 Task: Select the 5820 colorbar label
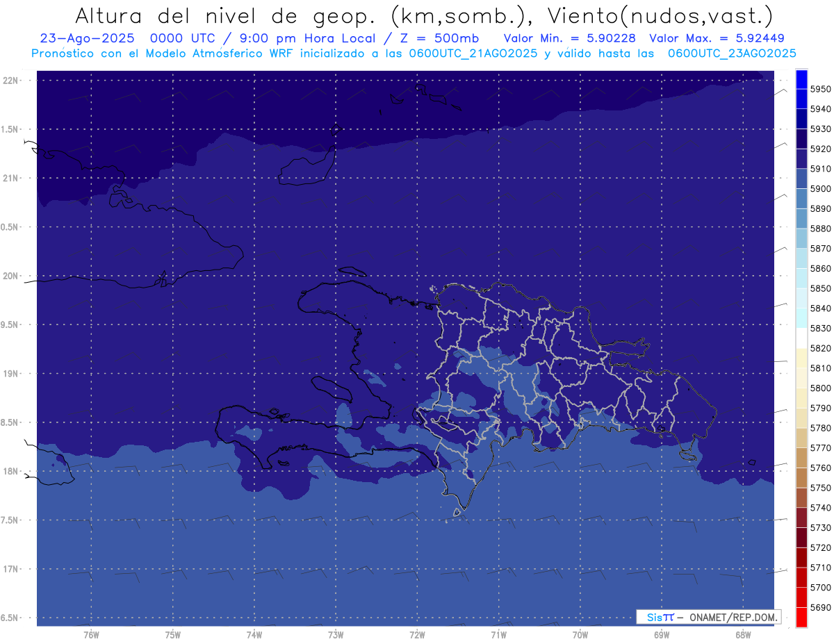(820, 348)
